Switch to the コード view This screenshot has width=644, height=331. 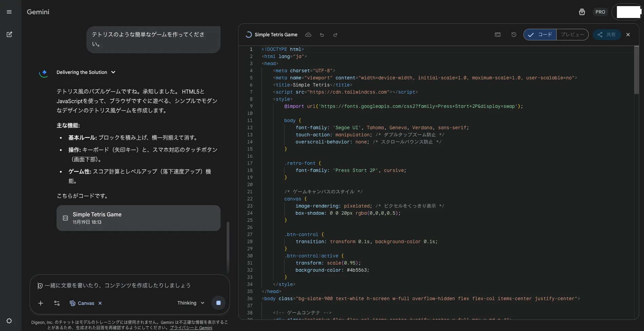coord(540,35)
